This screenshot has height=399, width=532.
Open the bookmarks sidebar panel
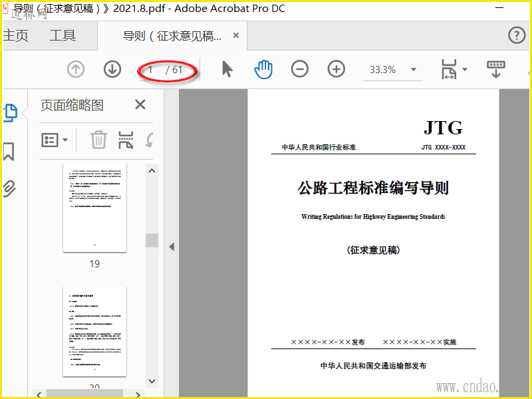9,152
